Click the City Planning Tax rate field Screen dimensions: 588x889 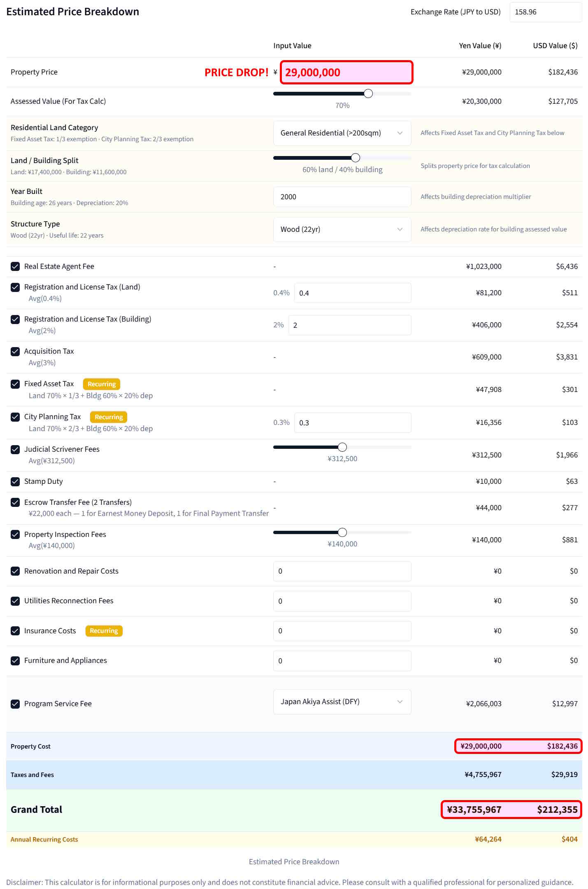coord(353,422)
